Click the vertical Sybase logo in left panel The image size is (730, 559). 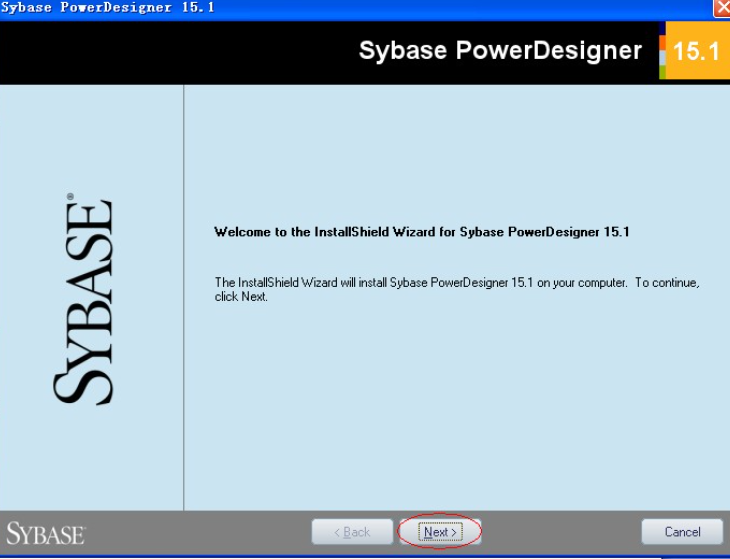(x=83, y=299)
